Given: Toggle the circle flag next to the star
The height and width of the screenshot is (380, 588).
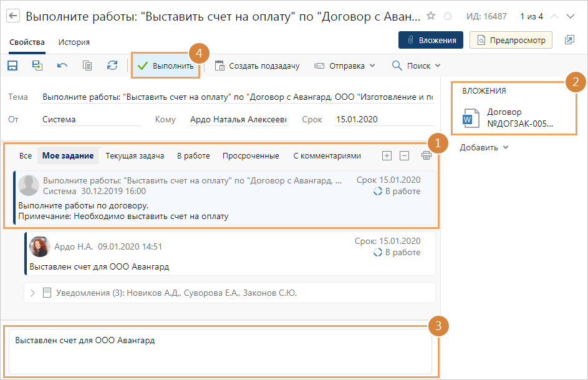Looking at the screenshot, I should (x=447, y=16).
